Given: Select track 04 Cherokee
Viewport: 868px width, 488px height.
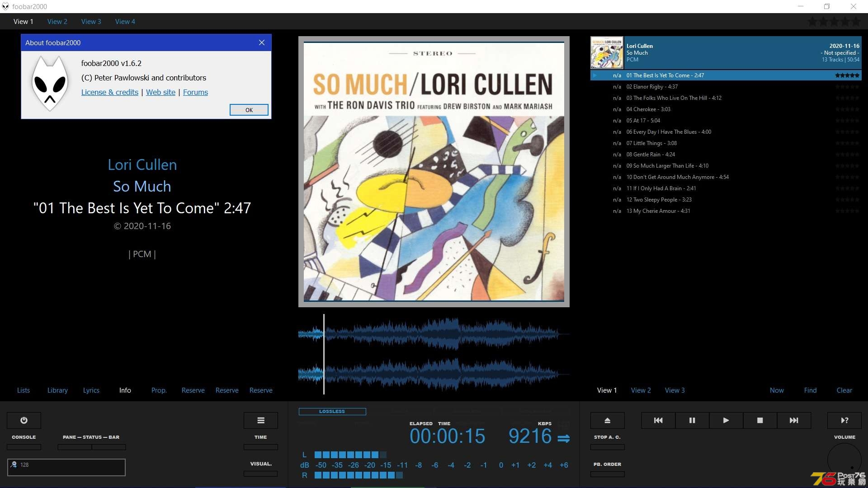Looking at the screenshot, I should point(726,109).
